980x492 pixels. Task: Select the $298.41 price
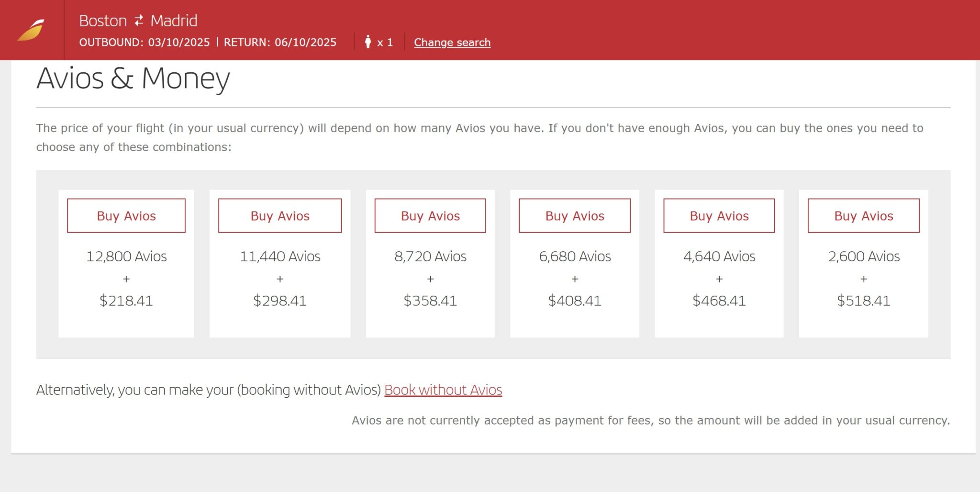[x=280, y=301]
